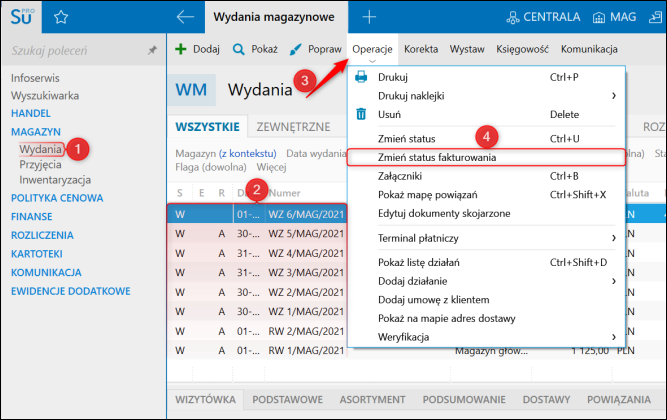Click the MAG warehouse icon
Screen dimensions: 667x420
click(x=599, y=17)
